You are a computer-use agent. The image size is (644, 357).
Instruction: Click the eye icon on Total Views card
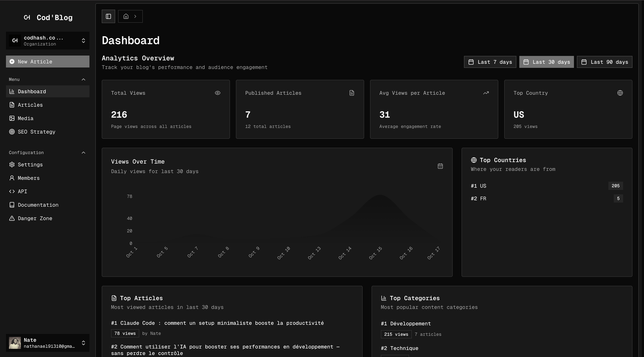pyautogui.click(x=217, y=93)
